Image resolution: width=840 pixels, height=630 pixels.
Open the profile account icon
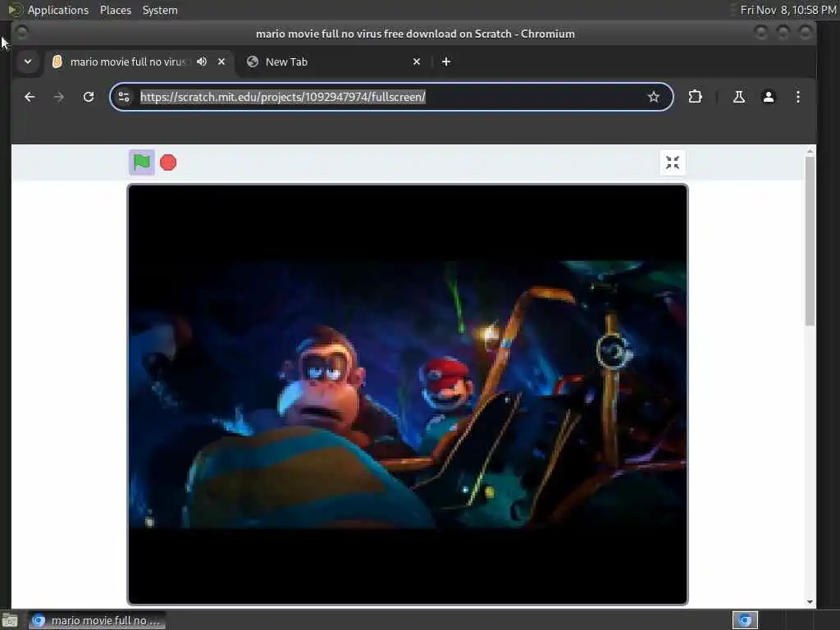[x=768, y=97]
